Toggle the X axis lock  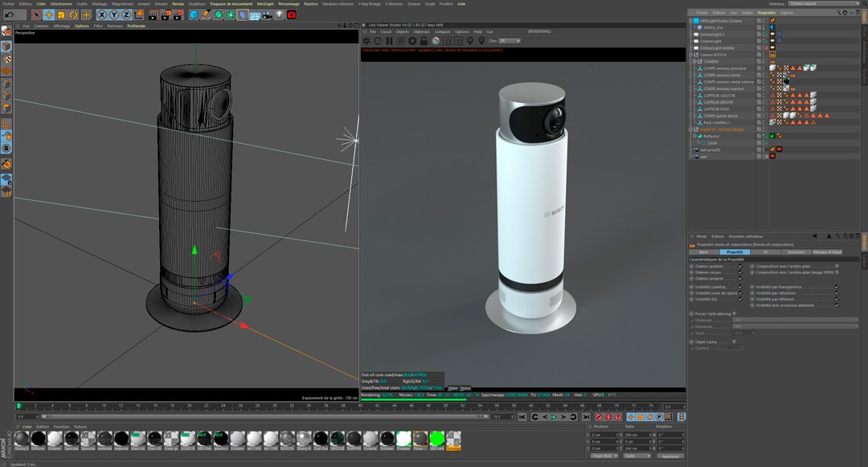[102, 15]
